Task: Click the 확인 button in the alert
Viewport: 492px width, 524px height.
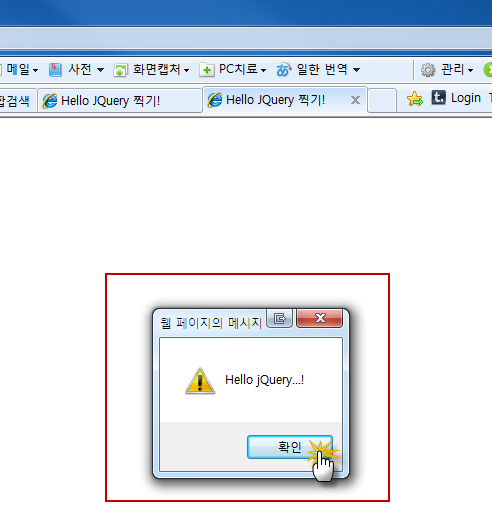Action: pyautogui.click(x=290, y=447)
